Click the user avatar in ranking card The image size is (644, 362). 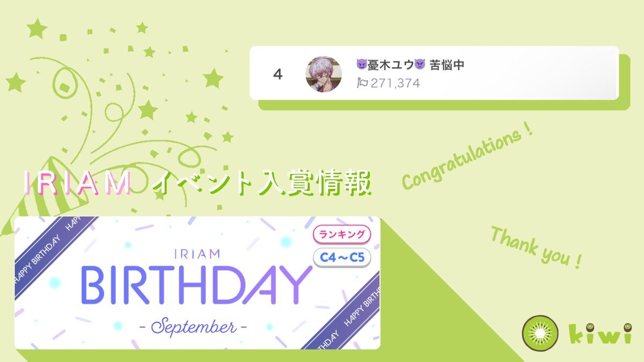[324, 74]
